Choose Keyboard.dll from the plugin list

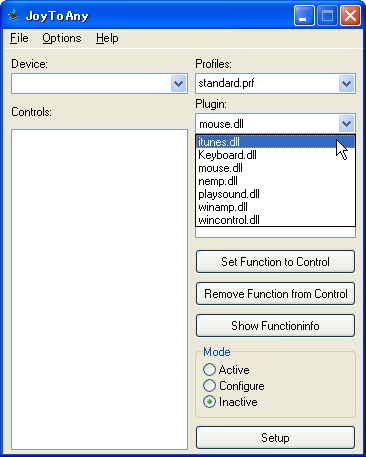click(275, 155)
